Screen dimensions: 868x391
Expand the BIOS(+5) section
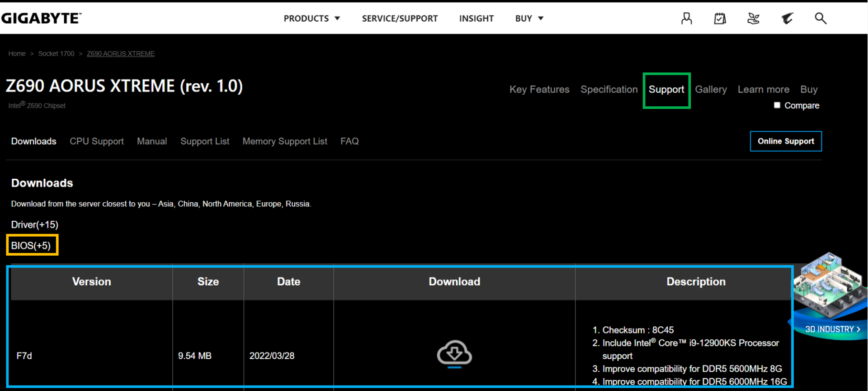coord(31,245)
